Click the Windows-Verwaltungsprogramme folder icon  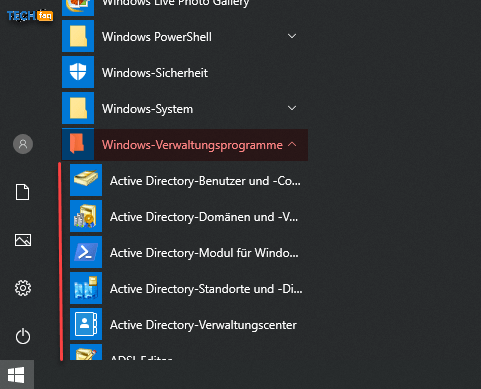[78, 144]
